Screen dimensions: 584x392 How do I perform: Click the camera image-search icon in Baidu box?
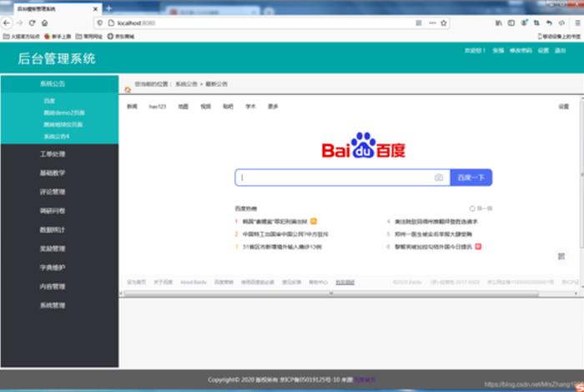[x=439, y=178]
